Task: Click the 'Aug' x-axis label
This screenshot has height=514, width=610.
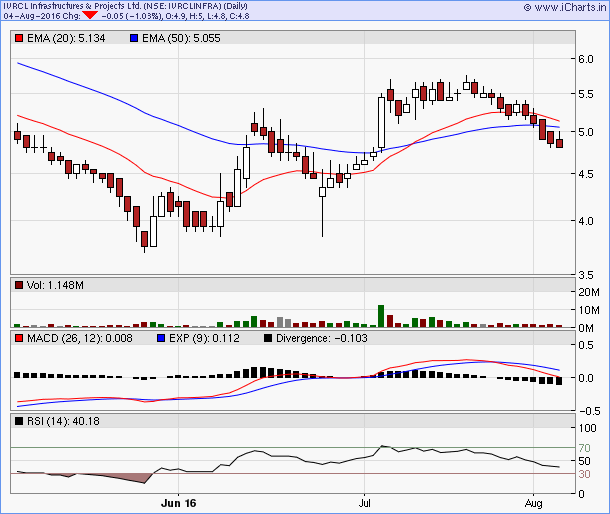Action: pyautogui.click(x=533, y=503)
